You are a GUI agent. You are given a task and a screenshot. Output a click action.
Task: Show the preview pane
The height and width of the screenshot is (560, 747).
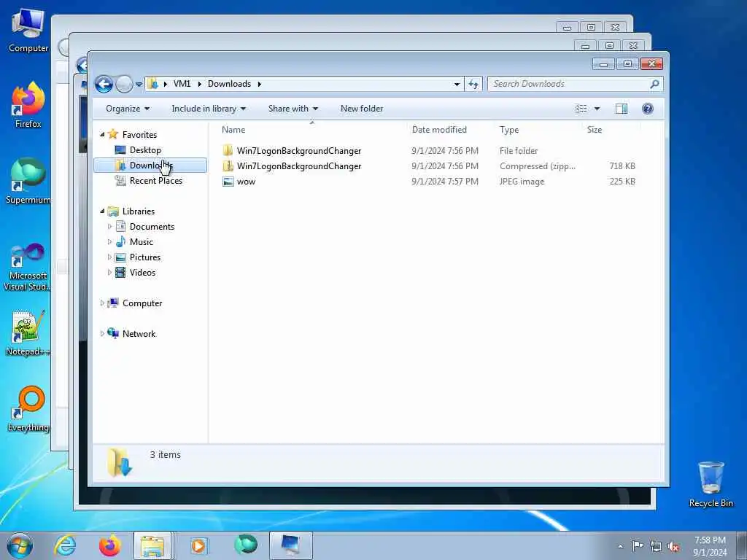[622, 109]
